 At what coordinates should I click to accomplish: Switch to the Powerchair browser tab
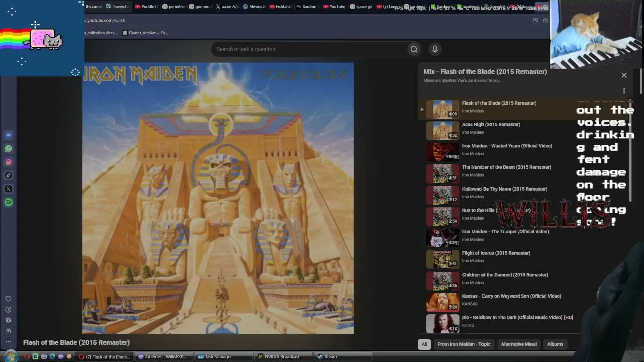pyautogui.click(x=117, y=7)
